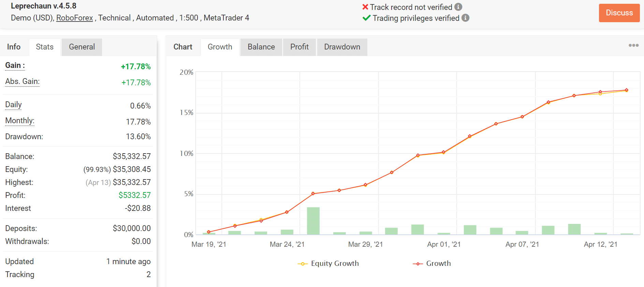Toggle the Growth legend series

click(432, 263)
